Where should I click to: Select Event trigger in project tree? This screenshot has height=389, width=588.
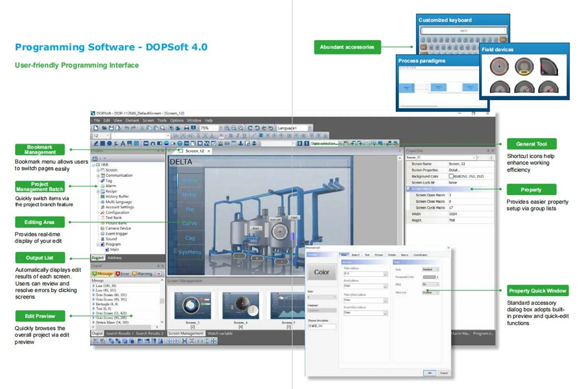[x=114, y=233]
